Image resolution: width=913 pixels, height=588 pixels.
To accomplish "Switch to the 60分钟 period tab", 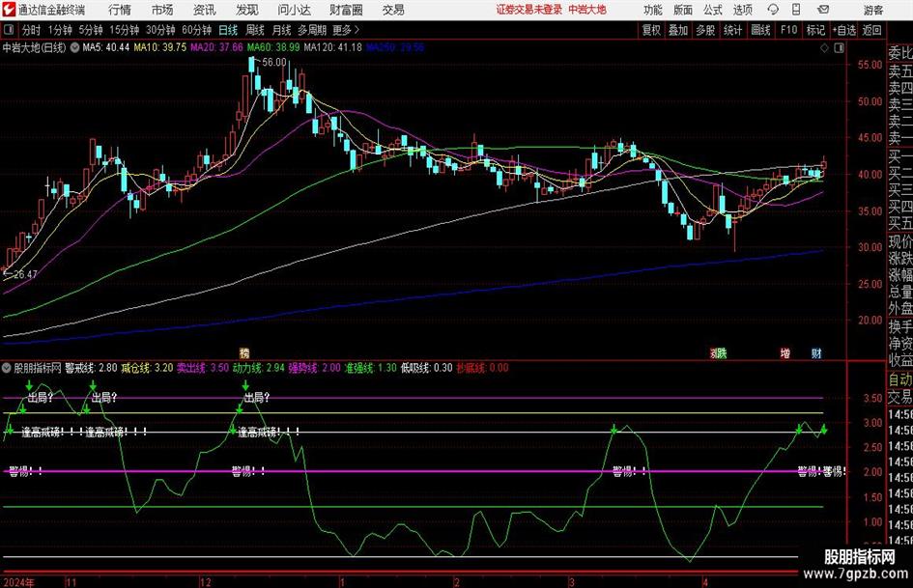I will pos(196,30).
